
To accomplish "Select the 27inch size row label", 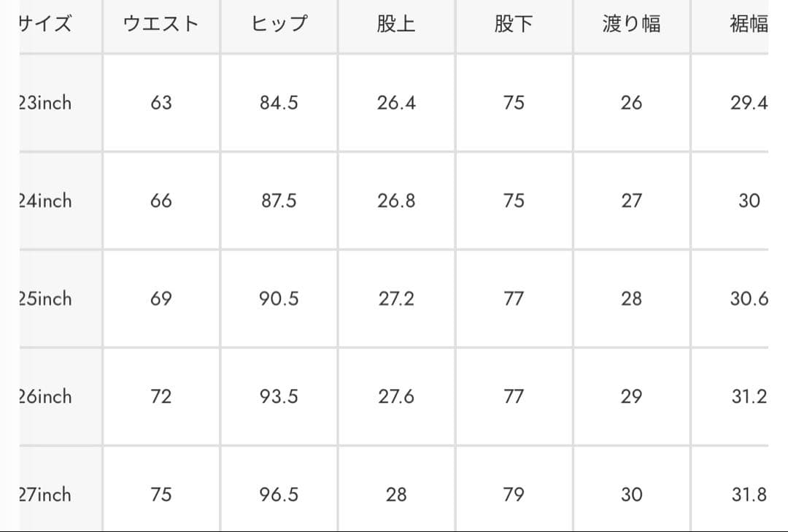I will click(45, 494).
